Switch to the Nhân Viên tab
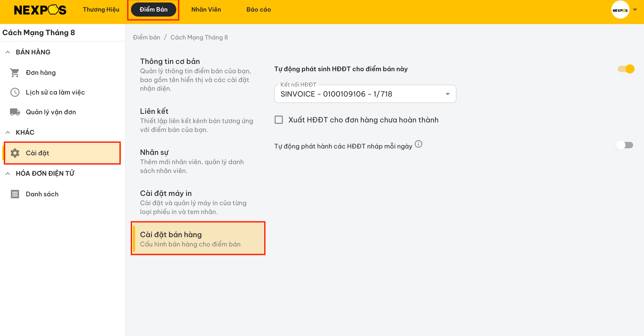644x336 pixels. 206,10
